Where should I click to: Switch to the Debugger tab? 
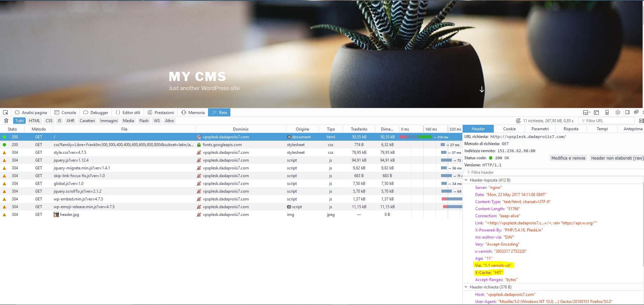click(96, 112)
